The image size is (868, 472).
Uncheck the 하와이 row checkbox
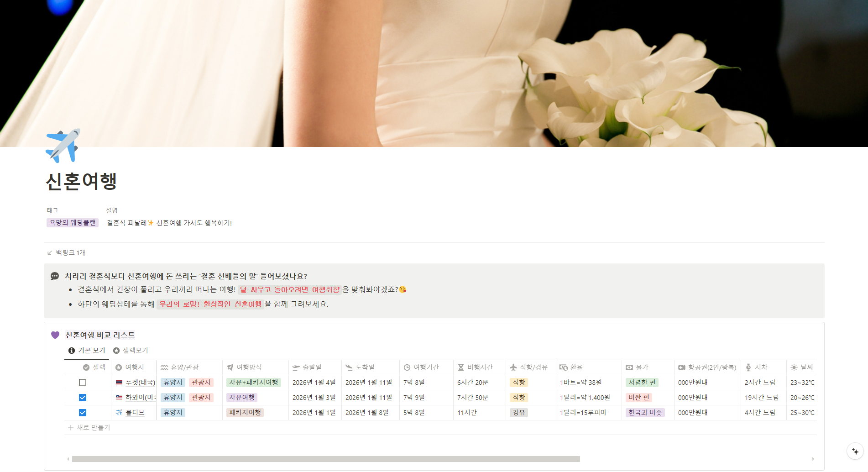point(83,398)
